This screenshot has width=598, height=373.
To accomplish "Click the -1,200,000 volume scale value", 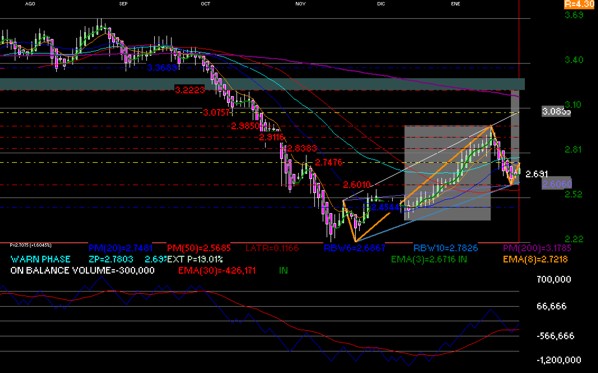I will pos(559,360).
